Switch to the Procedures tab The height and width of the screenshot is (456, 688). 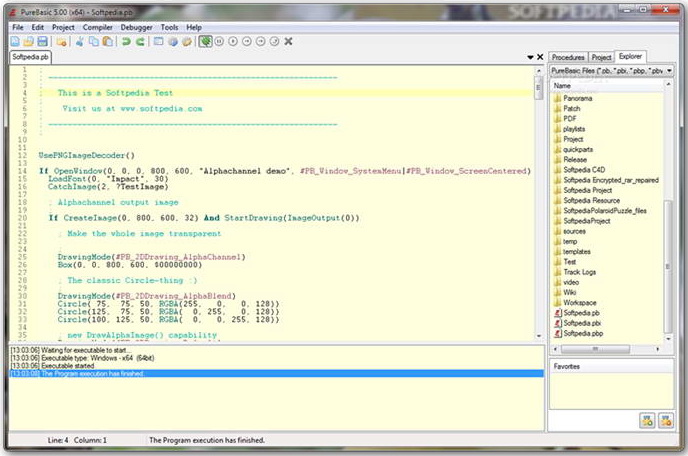[568, 57]
